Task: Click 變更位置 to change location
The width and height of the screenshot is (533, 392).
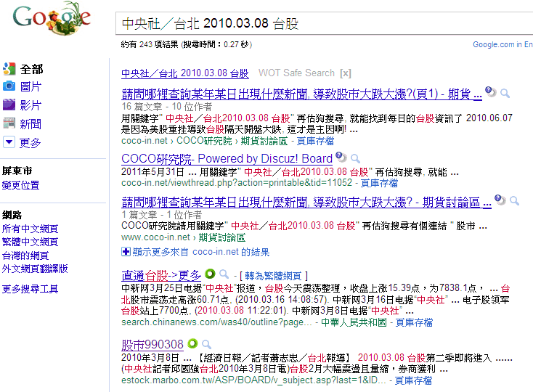Action: click(x=21, y=185)
